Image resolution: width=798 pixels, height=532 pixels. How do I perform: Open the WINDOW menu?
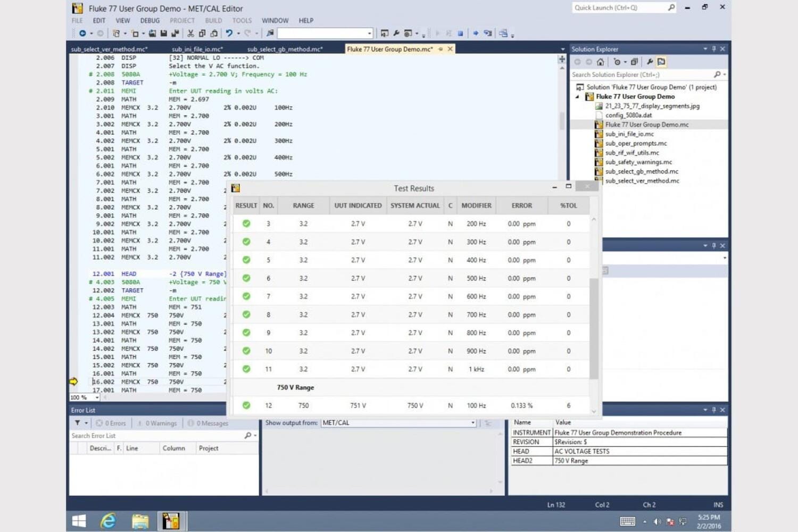pyautogui.click(x=275, y=21)
